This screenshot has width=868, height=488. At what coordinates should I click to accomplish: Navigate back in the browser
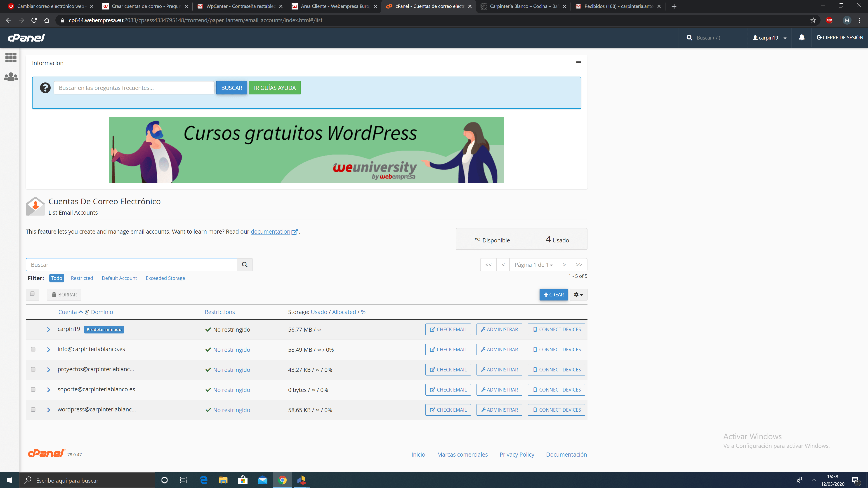point(9,20)
